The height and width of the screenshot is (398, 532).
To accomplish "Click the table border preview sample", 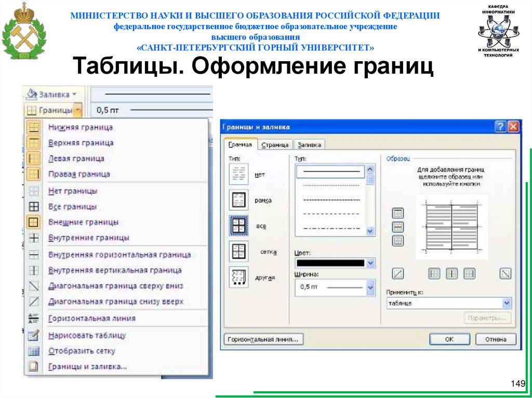I will tap(451, 227).
